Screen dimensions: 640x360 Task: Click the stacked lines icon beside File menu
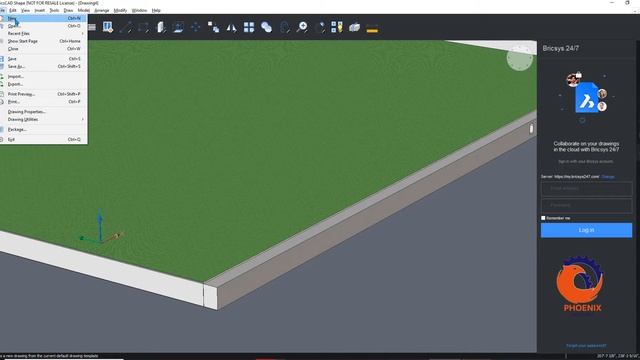[92, 27]
